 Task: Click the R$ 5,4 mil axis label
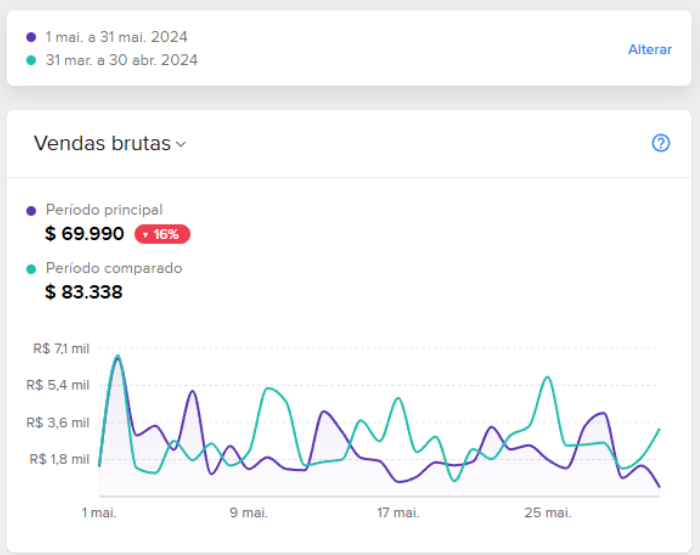point(58,385)
